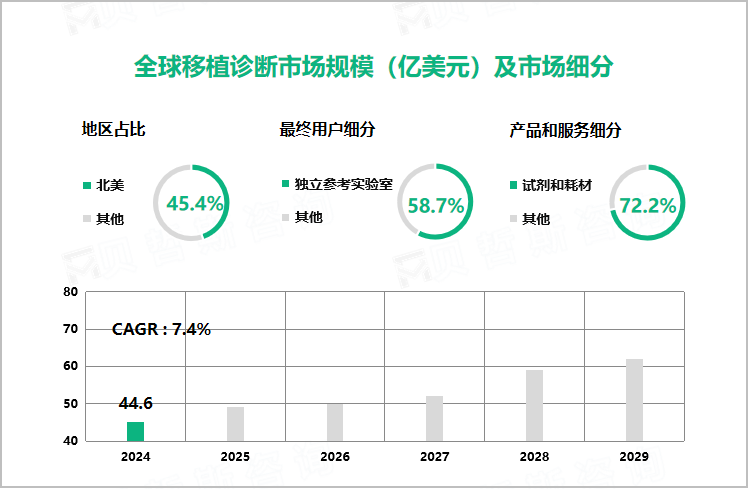Click the gray 2028 bar
This screenshot has width=750, height=489.
[534, 406]
